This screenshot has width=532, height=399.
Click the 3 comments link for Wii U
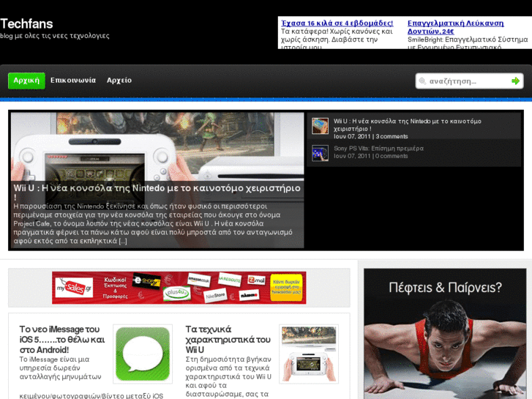coord(392,136)
